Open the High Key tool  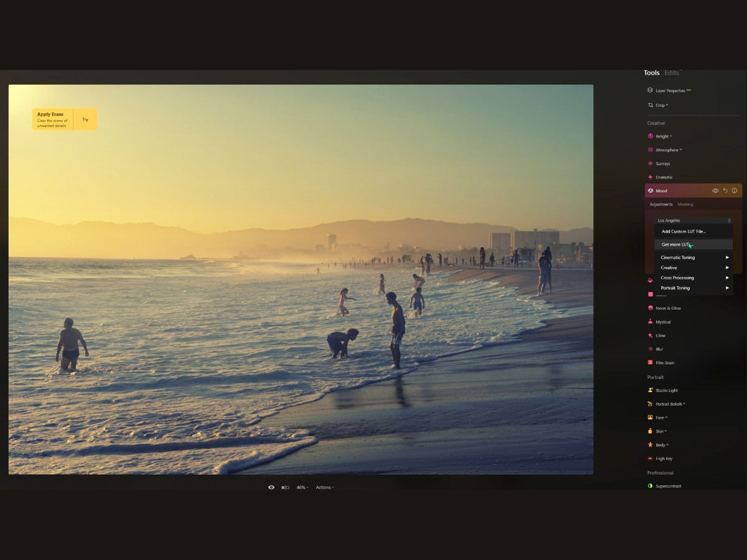(660, 459)
